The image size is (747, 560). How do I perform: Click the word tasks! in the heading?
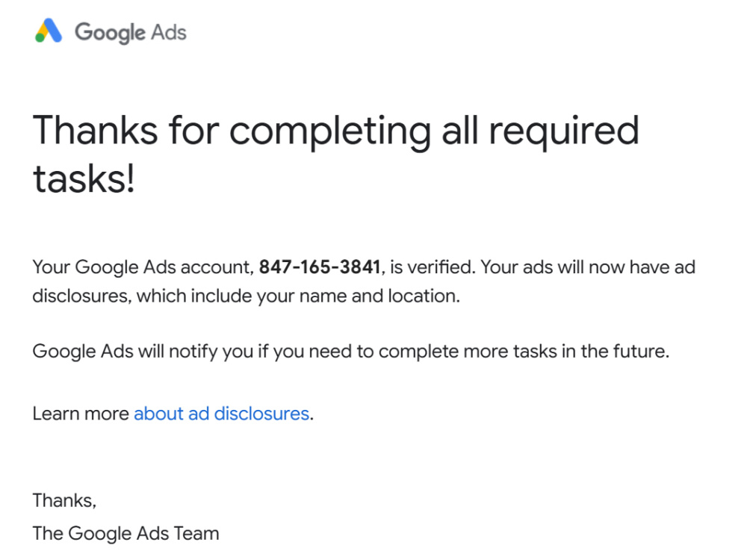coord(84,178)
